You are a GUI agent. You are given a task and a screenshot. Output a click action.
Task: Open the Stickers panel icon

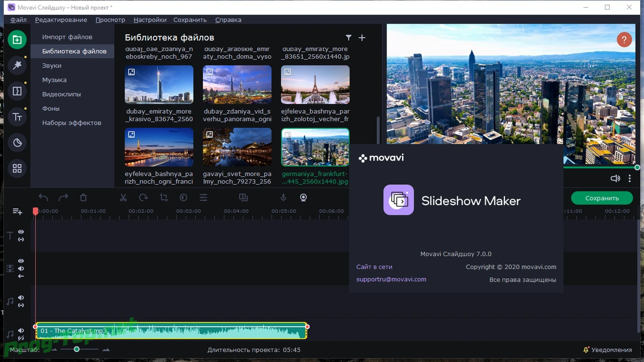[17, 142]
